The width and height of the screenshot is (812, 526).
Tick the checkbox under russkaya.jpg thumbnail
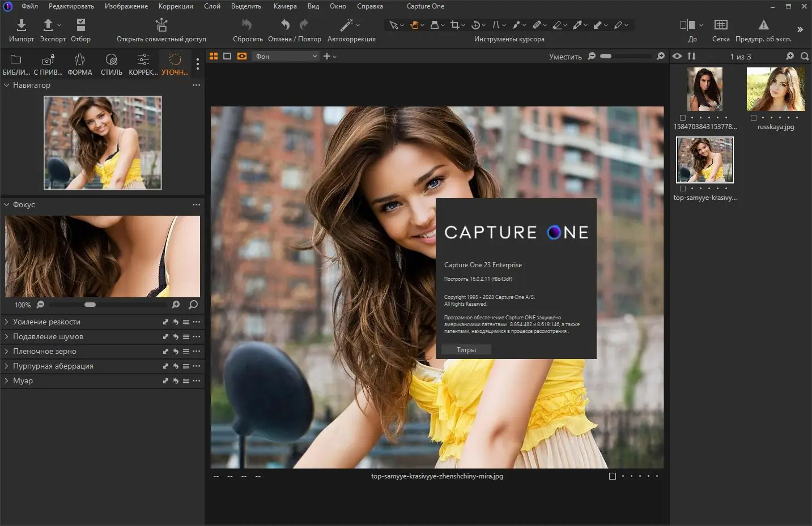click(x=754, y=118)
